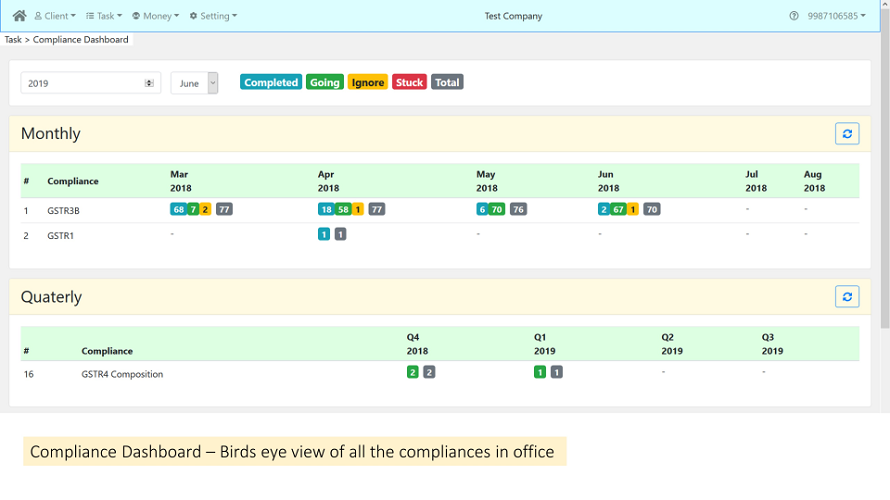The height and width of the screenshot is (500, 890).
Task: Click the help question mark icon
Action: coord(794,16)
